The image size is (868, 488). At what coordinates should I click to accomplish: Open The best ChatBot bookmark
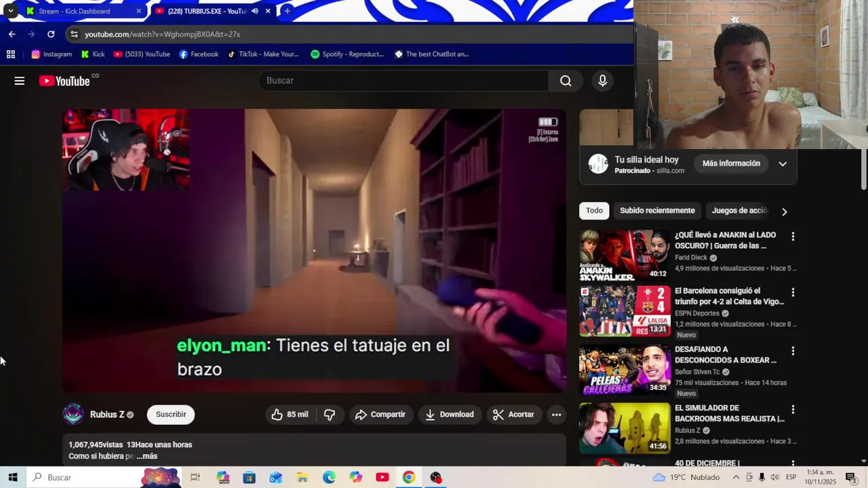tap(432, 54)
